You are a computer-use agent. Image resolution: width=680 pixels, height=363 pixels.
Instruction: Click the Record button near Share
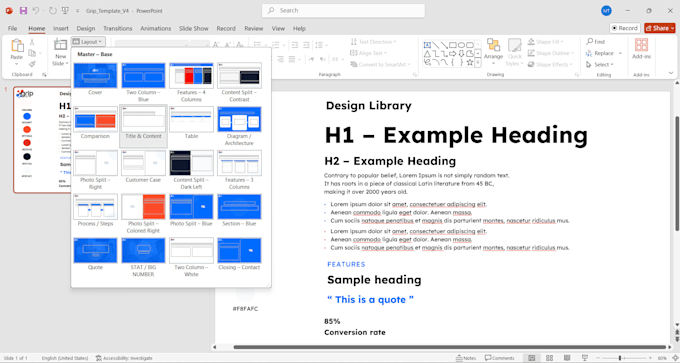coord(624,28)
